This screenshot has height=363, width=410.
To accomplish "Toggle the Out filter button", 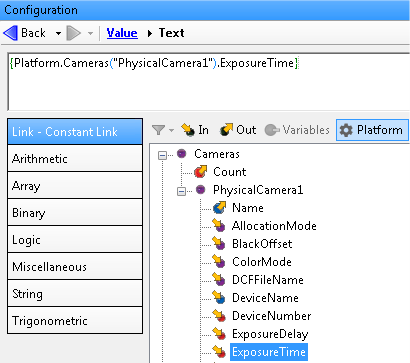I will tap(238, 130).
